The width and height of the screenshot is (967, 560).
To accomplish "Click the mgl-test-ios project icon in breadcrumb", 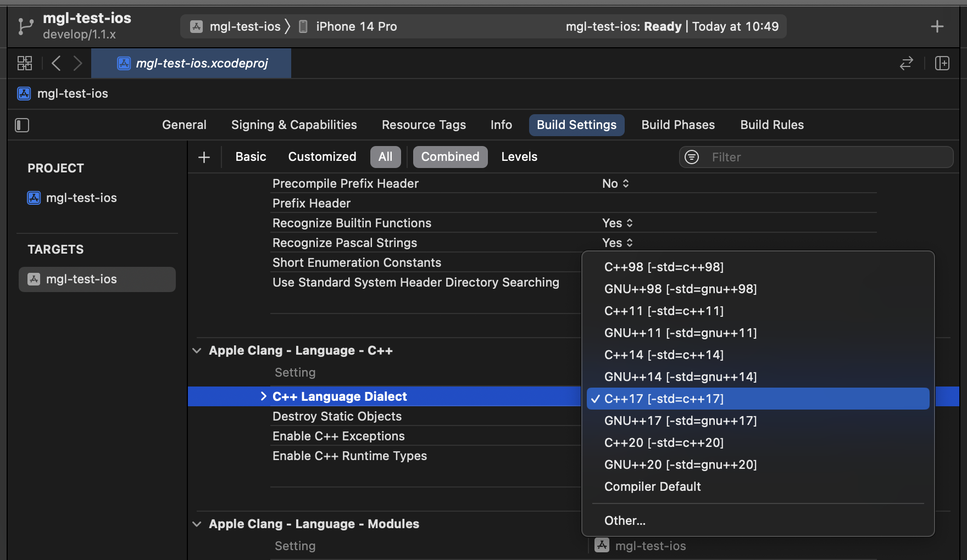I will (x=24, y=93).
